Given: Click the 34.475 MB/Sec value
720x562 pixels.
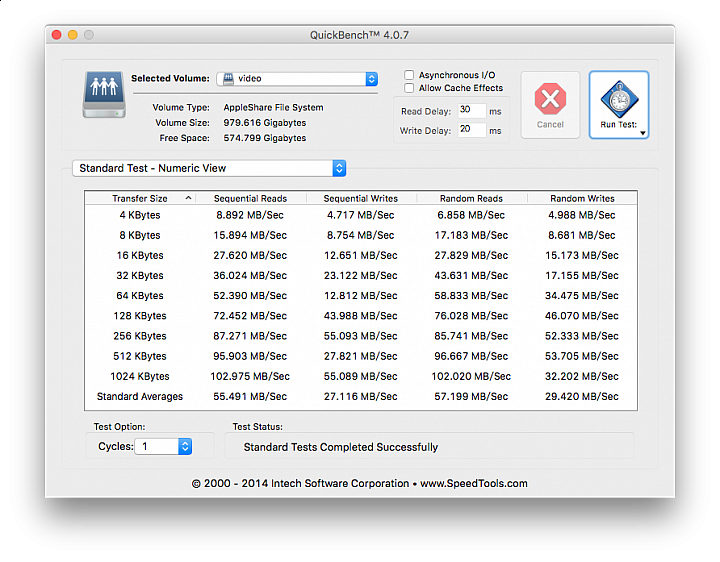Looking at the screenshot, I should click(582, 296).
